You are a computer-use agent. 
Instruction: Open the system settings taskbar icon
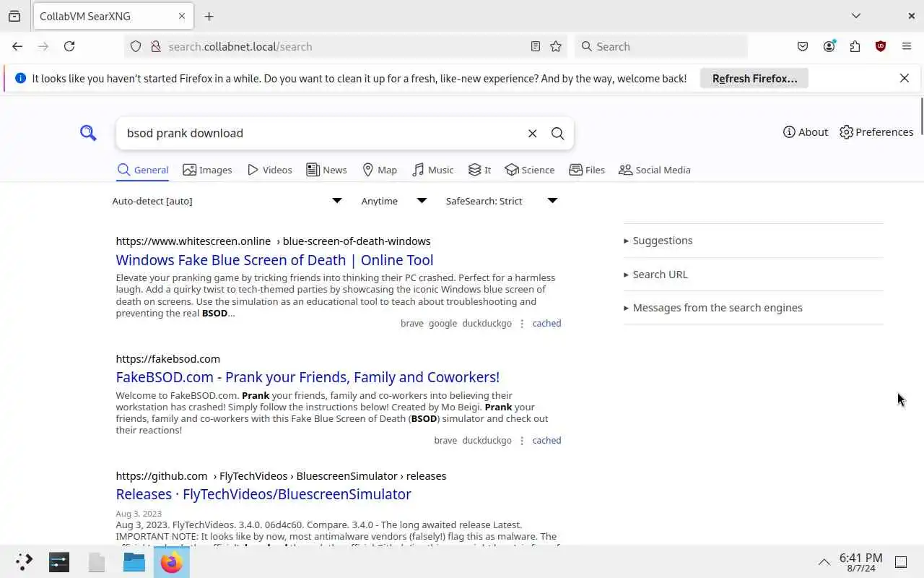coord(59,561)
